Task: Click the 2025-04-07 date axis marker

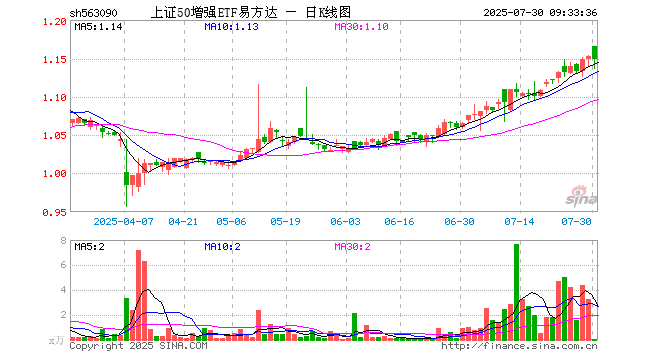Action: [x=123, y=221]
